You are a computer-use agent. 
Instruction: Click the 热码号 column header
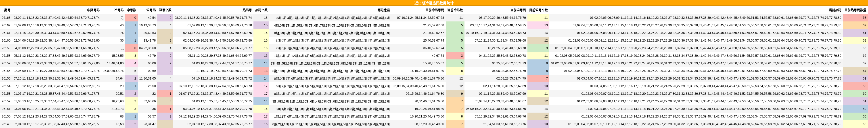tap(247, 10)
